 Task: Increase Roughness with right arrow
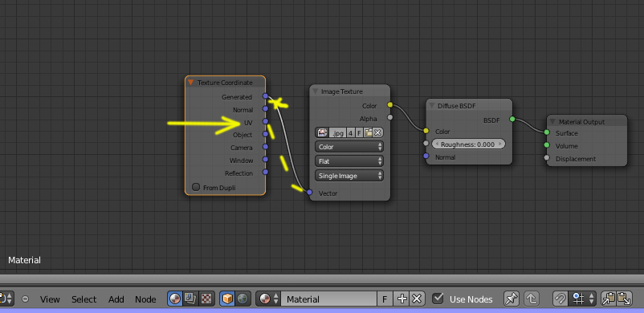click(499, 144)
